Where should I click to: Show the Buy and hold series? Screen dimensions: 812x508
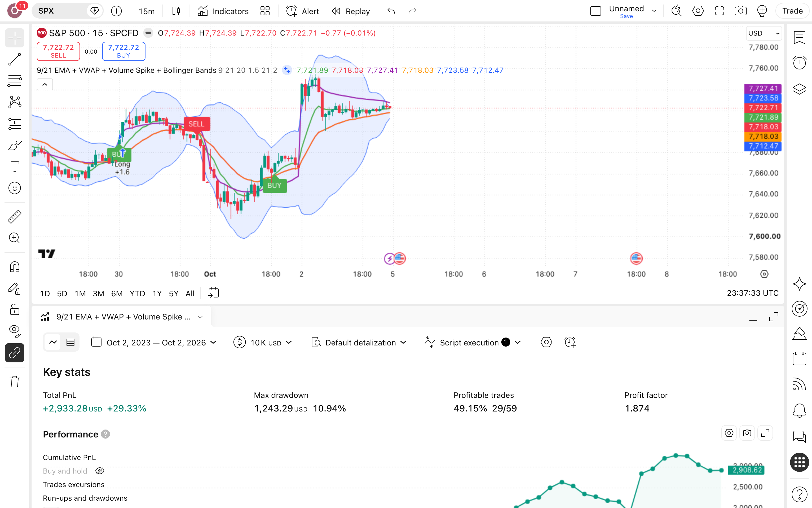[100, 471]
